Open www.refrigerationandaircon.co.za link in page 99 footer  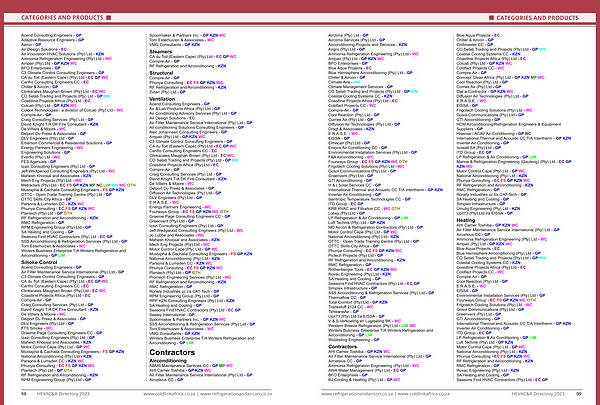click(x=357, y=394)
